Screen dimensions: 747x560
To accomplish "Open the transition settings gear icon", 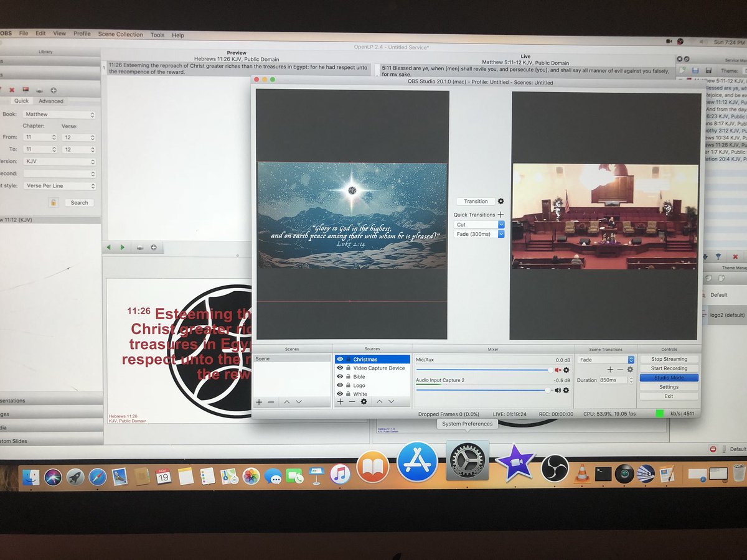I will [x=501, y=201].
